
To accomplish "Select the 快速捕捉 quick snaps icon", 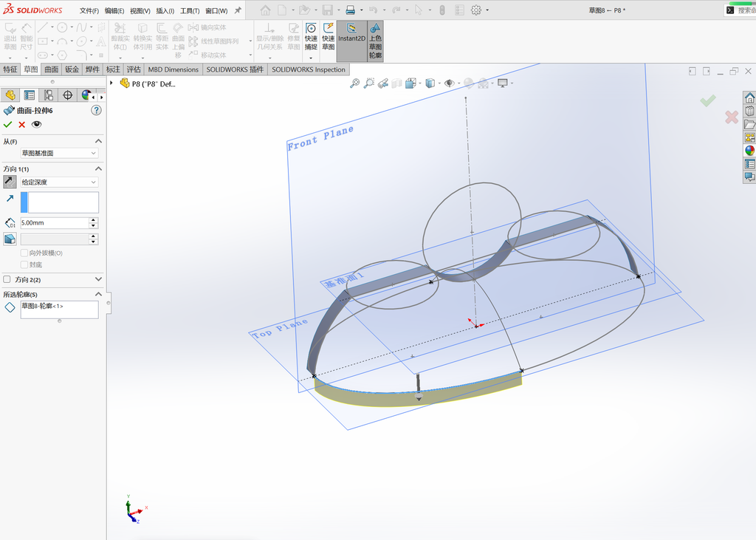I will click(311, 37).
